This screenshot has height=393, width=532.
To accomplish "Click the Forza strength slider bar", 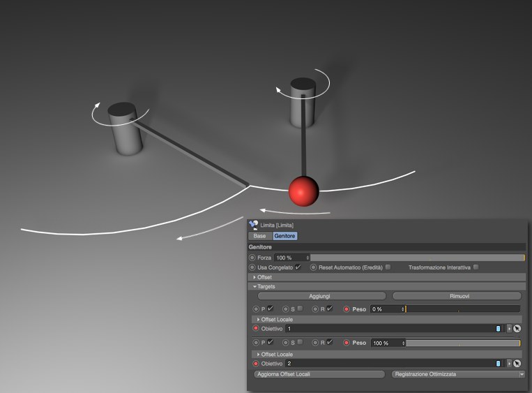I will click(417, 258).
